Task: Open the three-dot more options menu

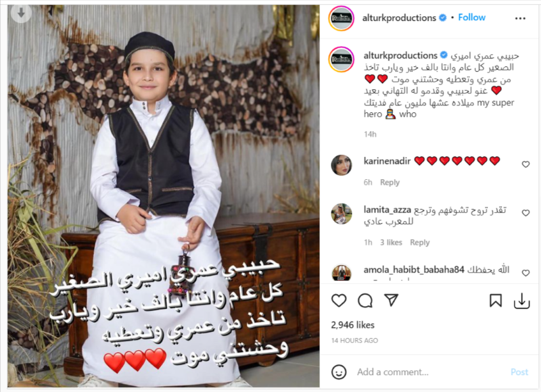Action: pyautogui.click(x=520, y=18)
